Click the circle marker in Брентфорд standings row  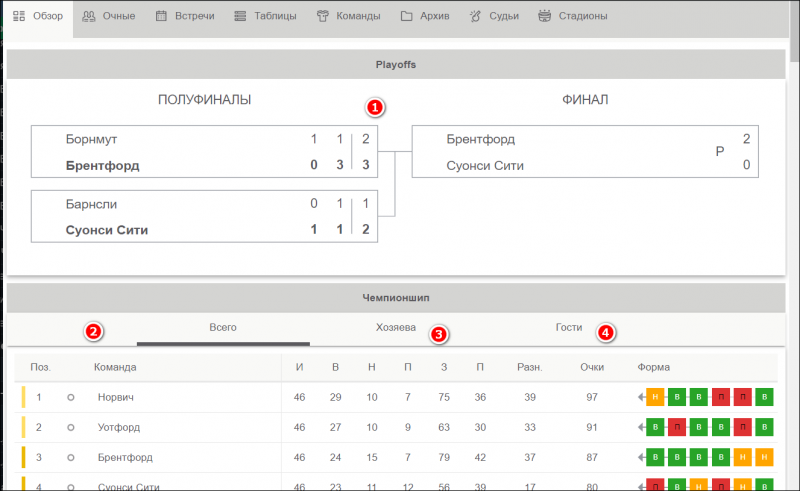tap(71, 458)
